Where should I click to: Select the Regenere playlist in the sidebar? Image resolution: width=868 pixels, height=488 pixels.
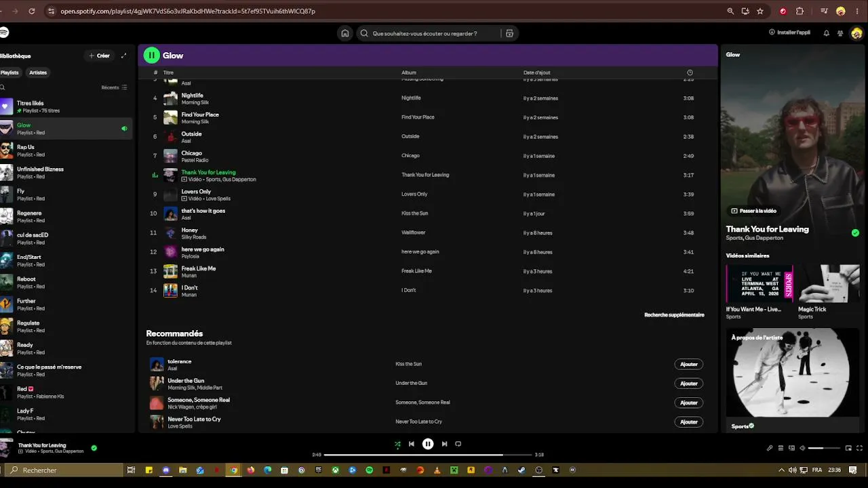click(66, 217)
